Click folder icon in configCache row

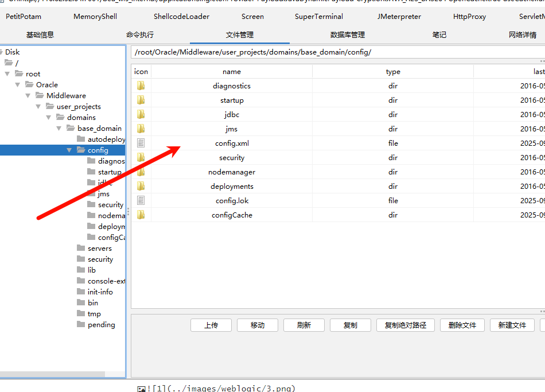(x=141, y=215)
